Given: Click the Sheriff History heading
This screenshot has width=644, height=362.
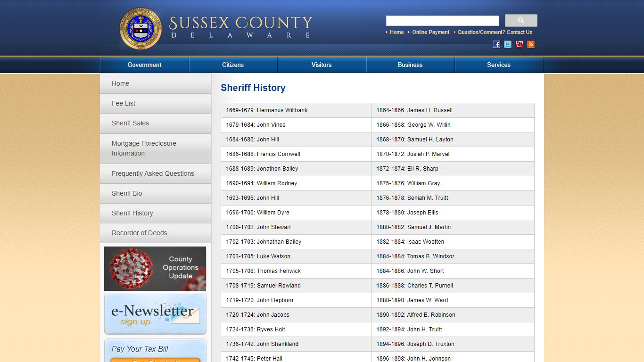Looking at the screenshot, I should (x=253, y=88).
